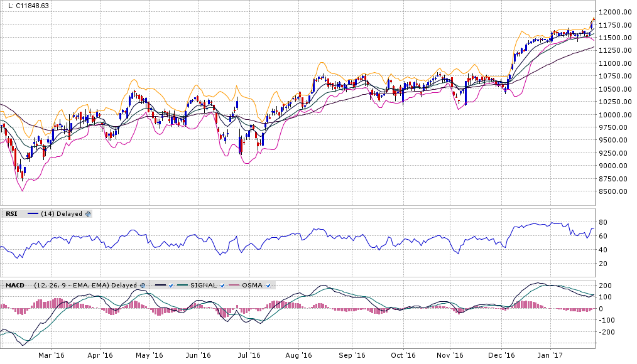Viewport: 637px width, 364px height.
Task: Click the blue RSI line color swatch
Action: point(33,214)
